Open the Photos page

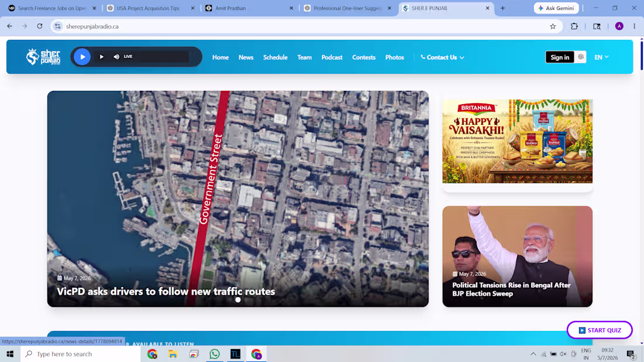(395, 57)
